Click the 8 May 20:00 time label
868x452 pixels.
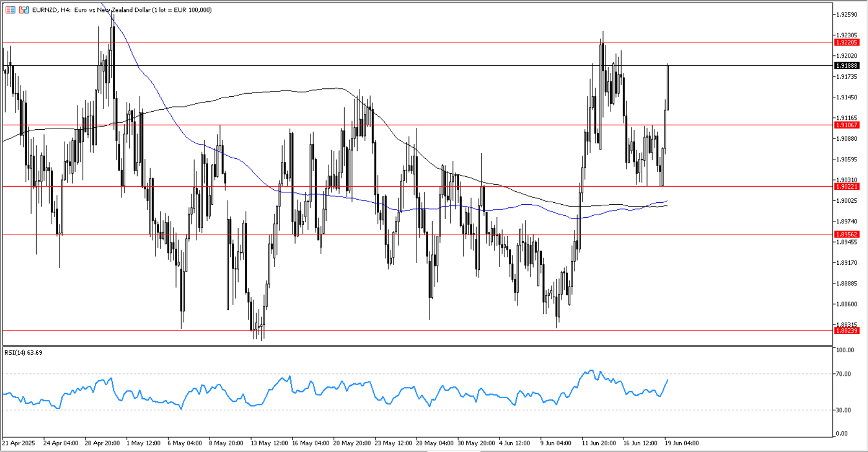pyautogui.click(x=227, y=443)
